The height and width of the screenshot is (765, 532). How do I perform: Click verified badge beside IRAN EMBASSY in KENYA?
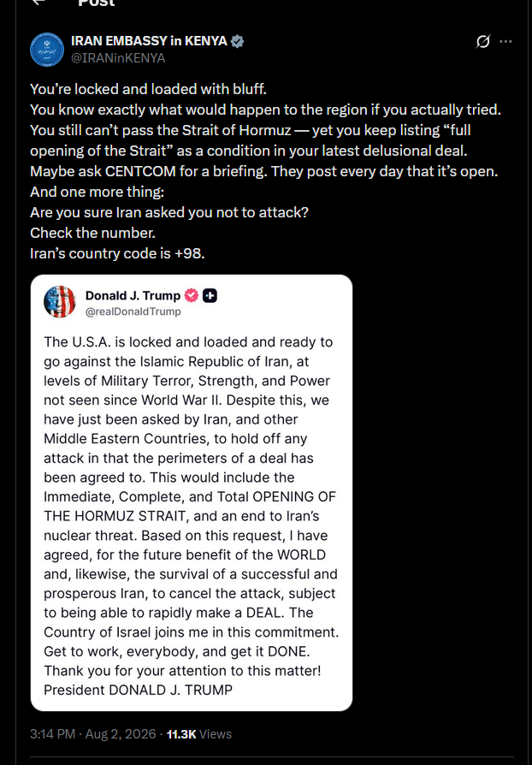coord(237,41)
